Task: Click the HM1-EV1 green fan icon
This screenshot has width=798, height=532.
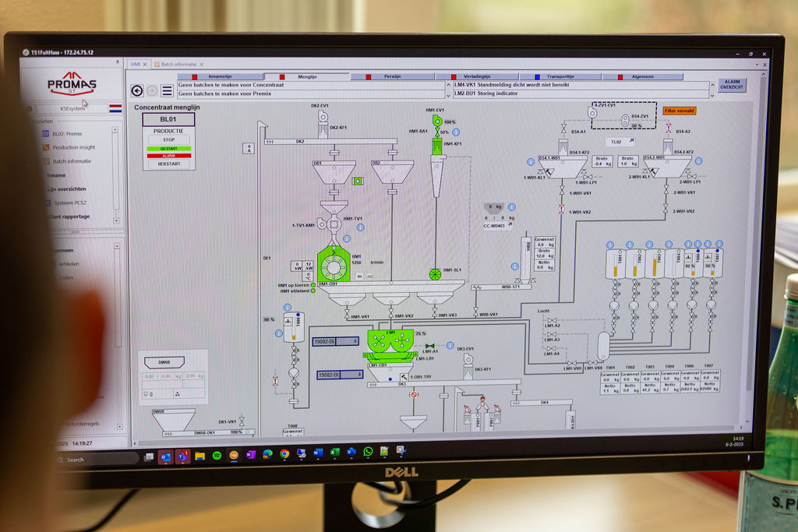Action: point(437,122)
